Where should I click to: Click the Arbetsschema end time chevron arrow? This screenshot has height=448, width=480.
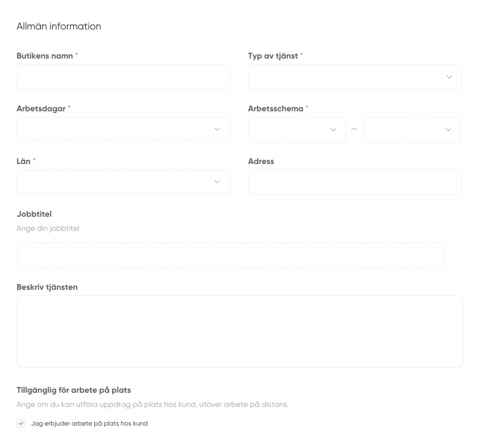click(448, 129)
